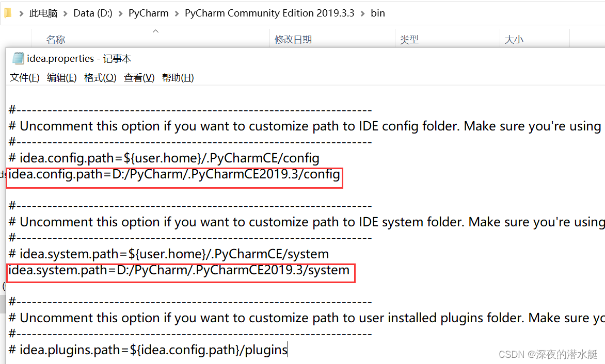Open PyCharm Community Edition 2019.3.3 breadcrumb entry
The image size is (605, 364).
pyautogui.click(x=269, y=13)
